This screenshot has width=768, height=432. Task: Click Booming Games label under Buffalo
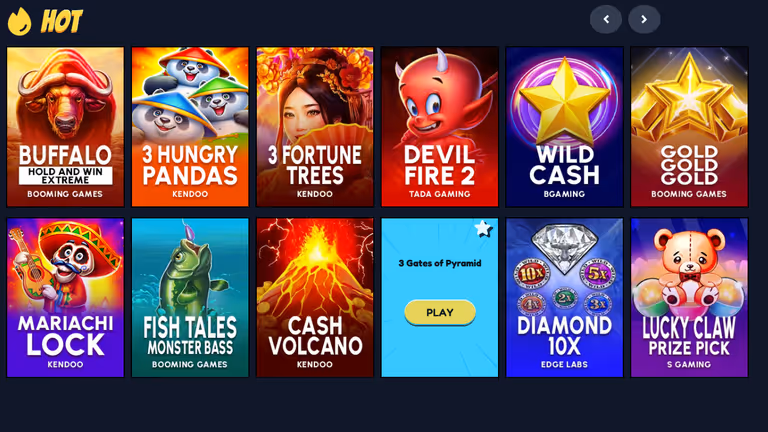[x=65, y=194]
